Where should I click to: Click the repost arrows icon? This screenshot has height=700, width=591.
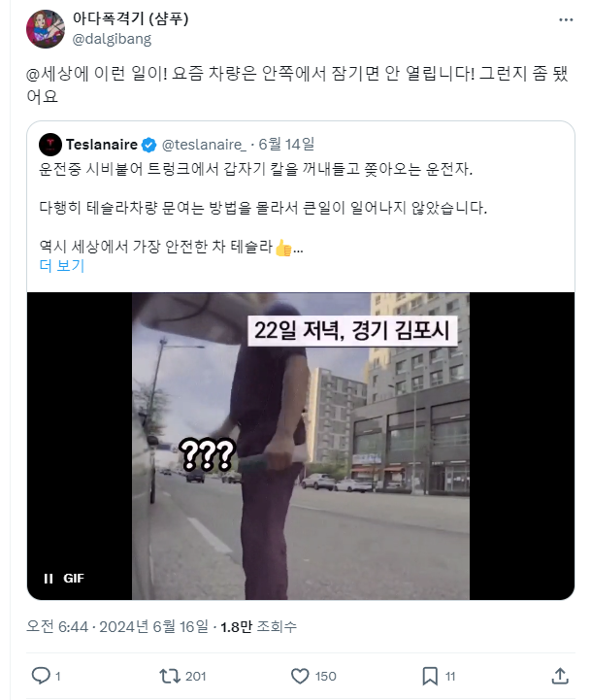(x=170, y=676)
